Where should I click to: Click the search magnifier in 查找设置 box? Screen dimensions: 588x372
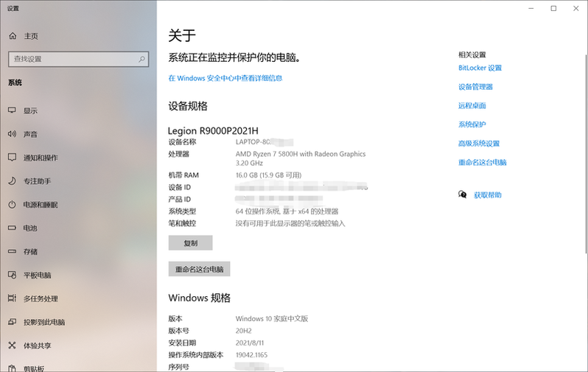pos(140,59)
